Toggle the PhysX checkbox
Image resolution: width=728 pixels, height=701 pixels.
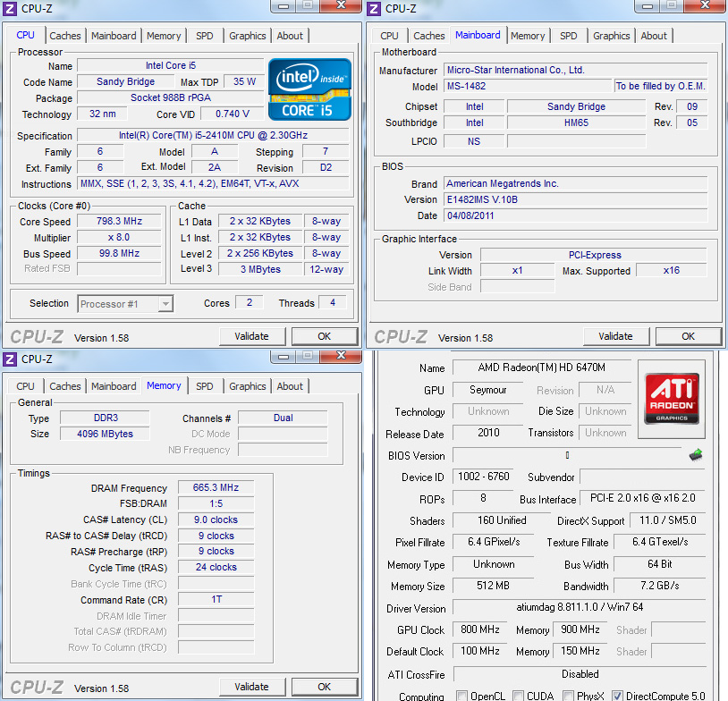pos(568,696)
